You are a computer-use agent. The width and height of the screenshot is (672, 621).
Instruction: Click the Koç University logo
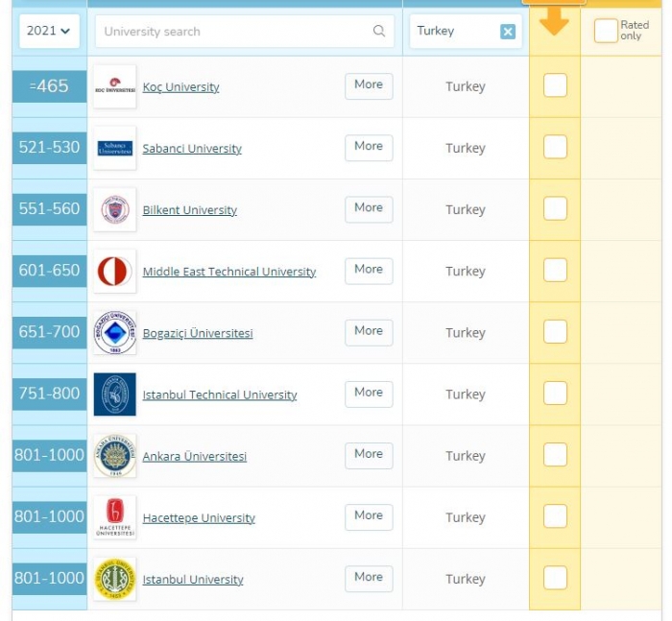point(115,86)
